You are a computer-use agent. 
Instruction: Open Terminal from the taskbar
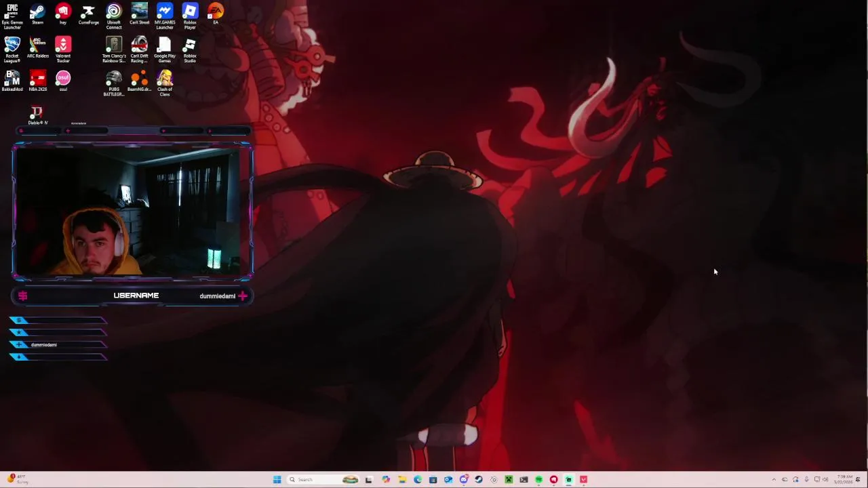tap(524, 480)
